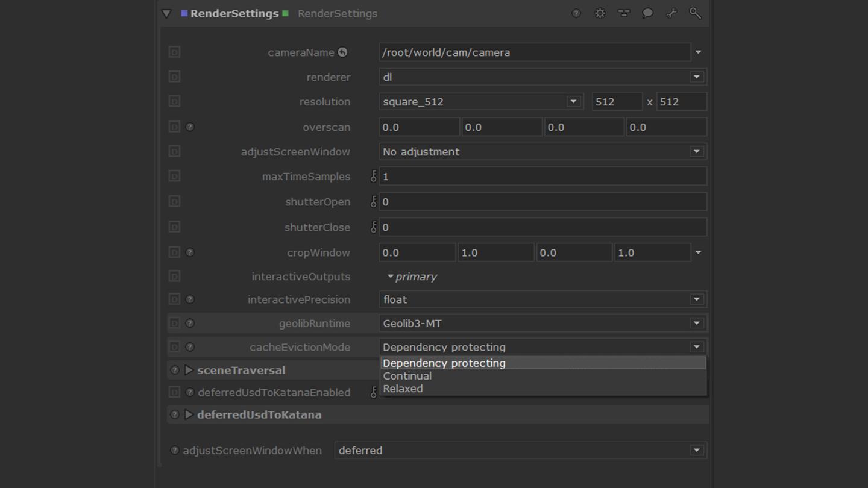The width and height of the screenshot is (868, 488).
Task: Toggle the default-state box for renderer
Action: [174, 77]
